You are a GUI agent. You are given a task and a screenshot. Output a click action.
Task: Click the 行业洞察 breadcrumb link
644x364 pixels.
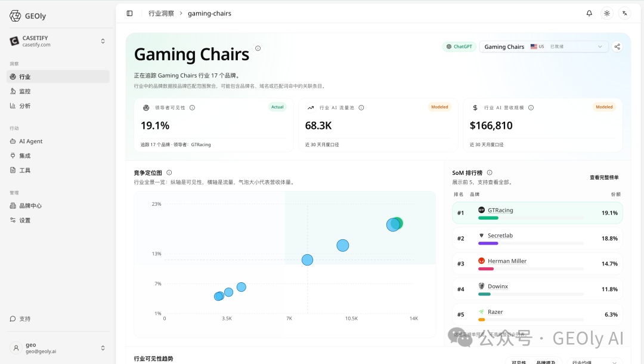[161, 14]
